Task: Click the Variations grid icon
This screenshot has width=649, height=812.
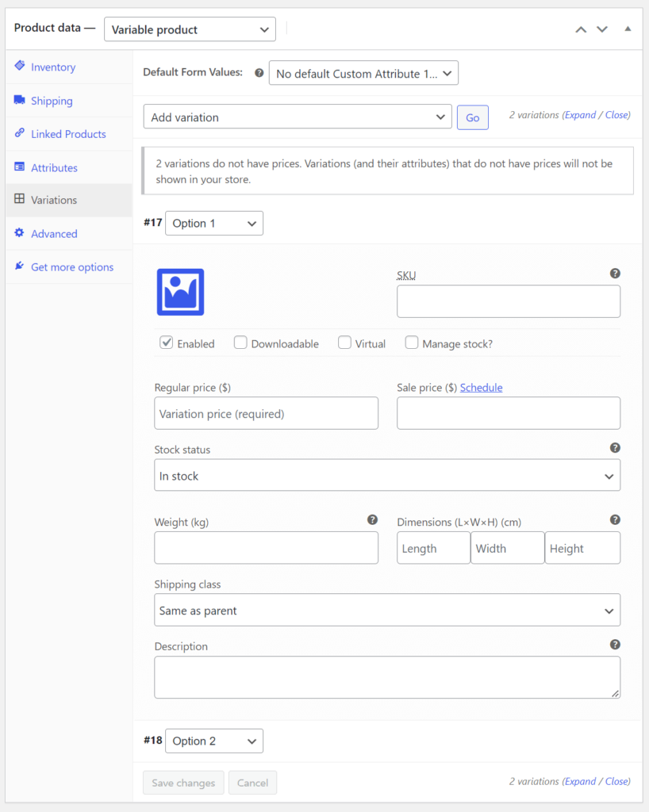Action: [x=20, y=200]
